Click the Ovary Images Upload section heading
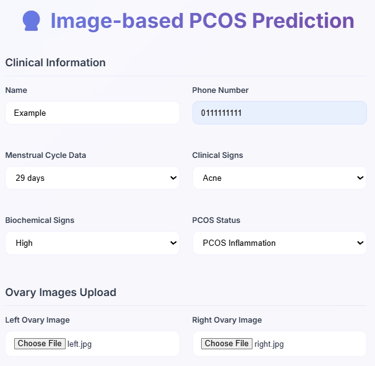 click(x=61, y=292)
